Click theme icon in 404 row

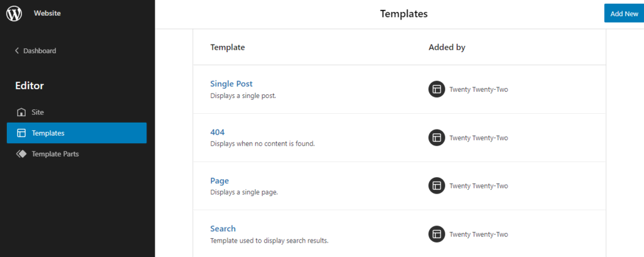click(436, 138)
